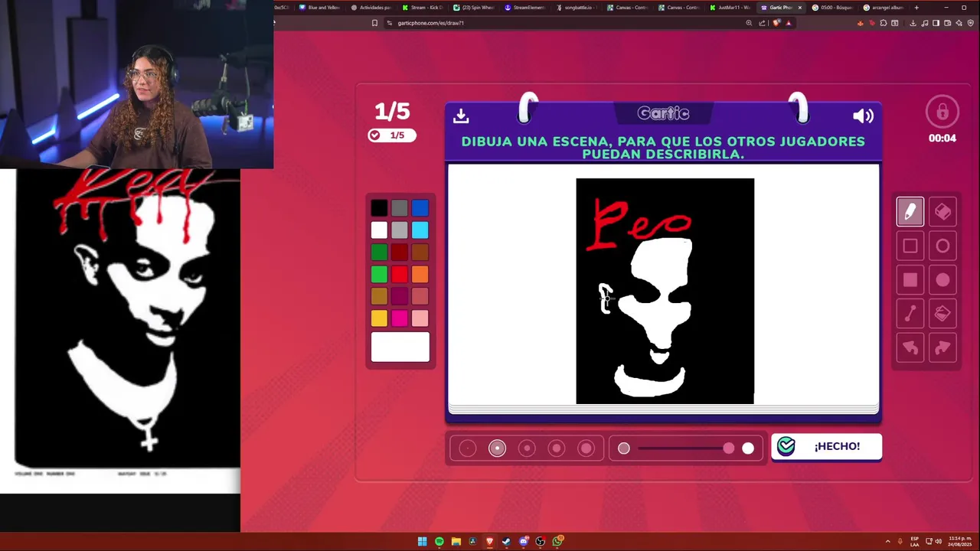The height and width of the screenshot is (551, 980).
Task: Open Discord from the taskbar
Action: coord(523,542)
